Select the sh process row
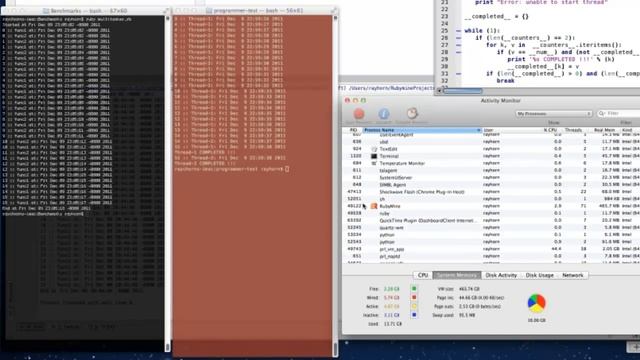Image resolution: width=640 pixels, height=360 pixels. (491, 199)
